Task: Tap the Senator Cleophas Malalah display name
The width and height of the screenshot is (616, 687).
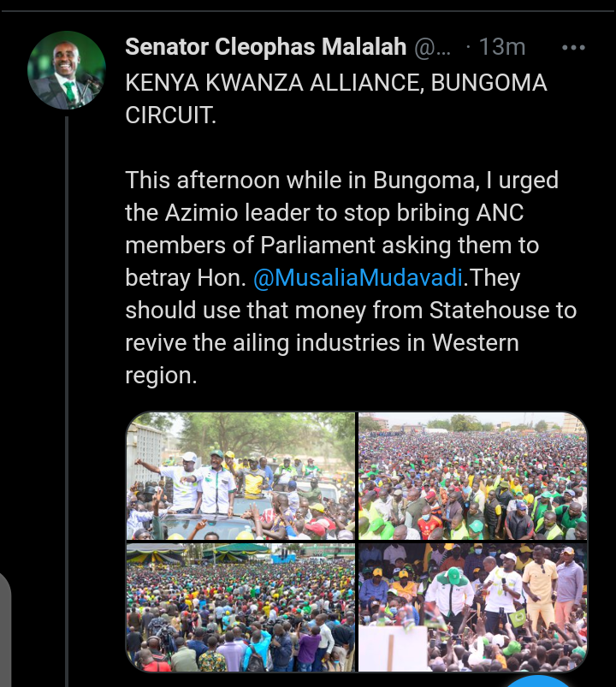Action: tap(265, 46)
